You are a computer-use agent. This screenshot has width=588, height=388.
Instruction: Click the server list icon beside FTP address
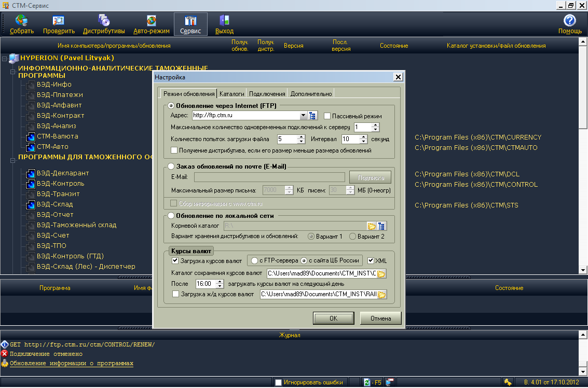click(312, 116)
